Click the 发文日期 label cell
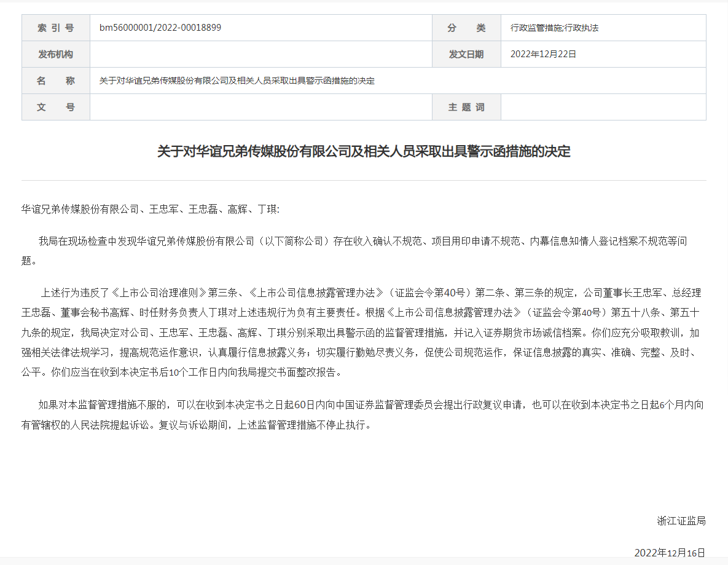This screenshot has width=728, height=565. click(x=466, y=54)
